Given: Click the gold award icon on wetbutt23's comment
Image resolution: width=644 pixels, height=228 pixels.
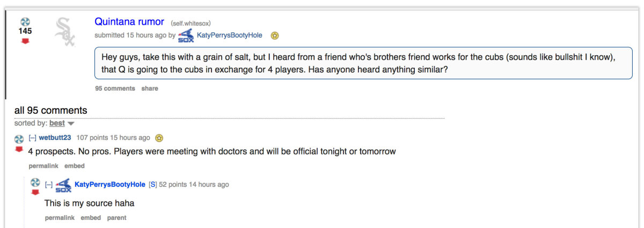Looking at the screenshot, I should [159, 138].
